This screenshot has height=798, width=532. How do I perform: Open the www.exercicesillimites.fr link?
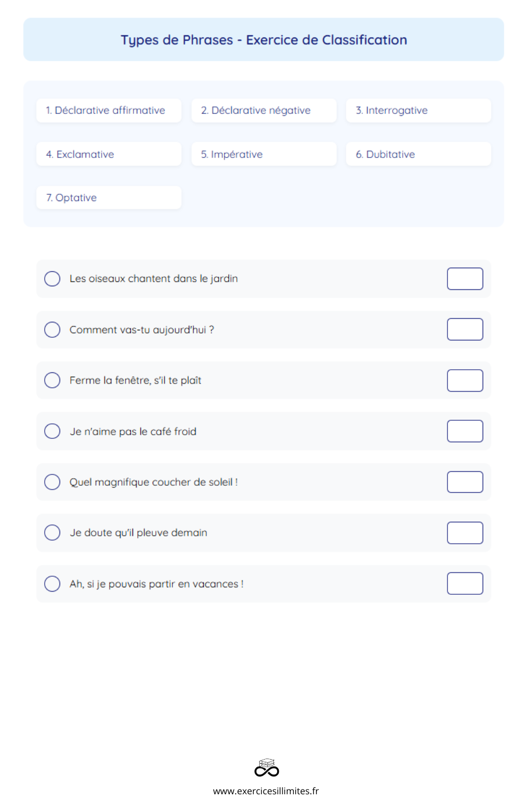[x=266, y=791]
